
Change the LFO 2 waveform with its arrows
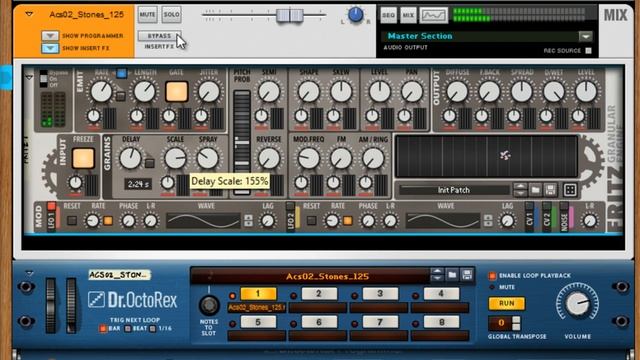(x=488, y=221)
